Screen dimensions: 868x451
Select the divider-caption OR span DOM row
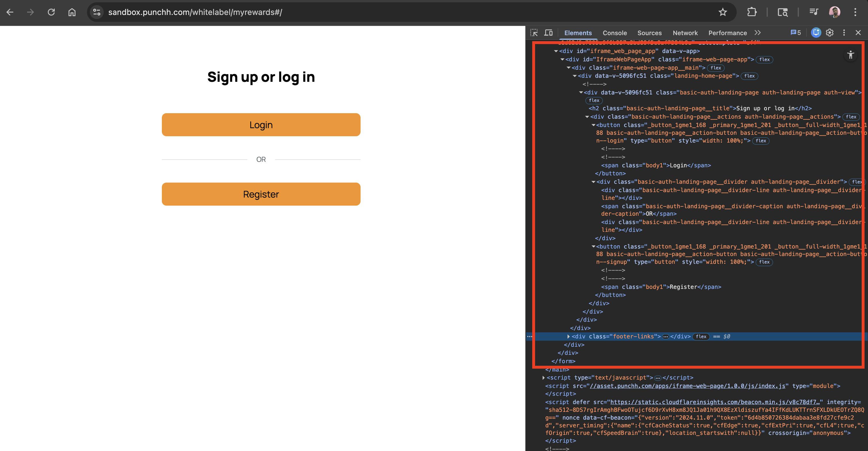(x=731, y=210)
